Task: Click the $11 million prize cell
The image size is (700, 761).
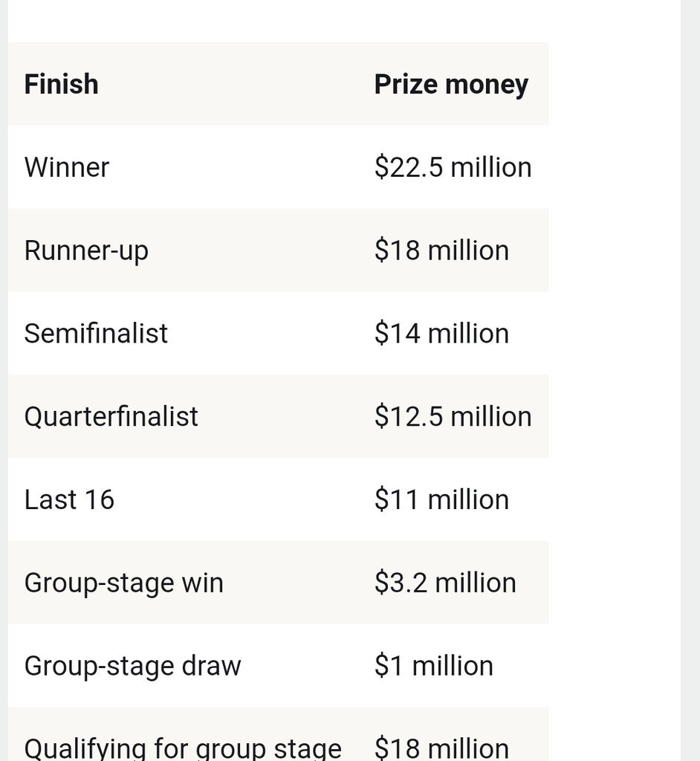Action: 441,500
